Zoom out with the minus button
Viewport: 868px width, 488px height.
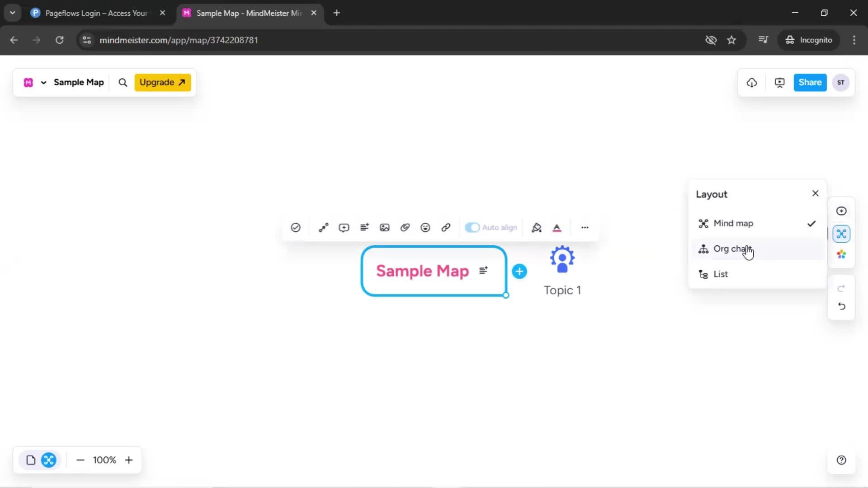(80, 460)
